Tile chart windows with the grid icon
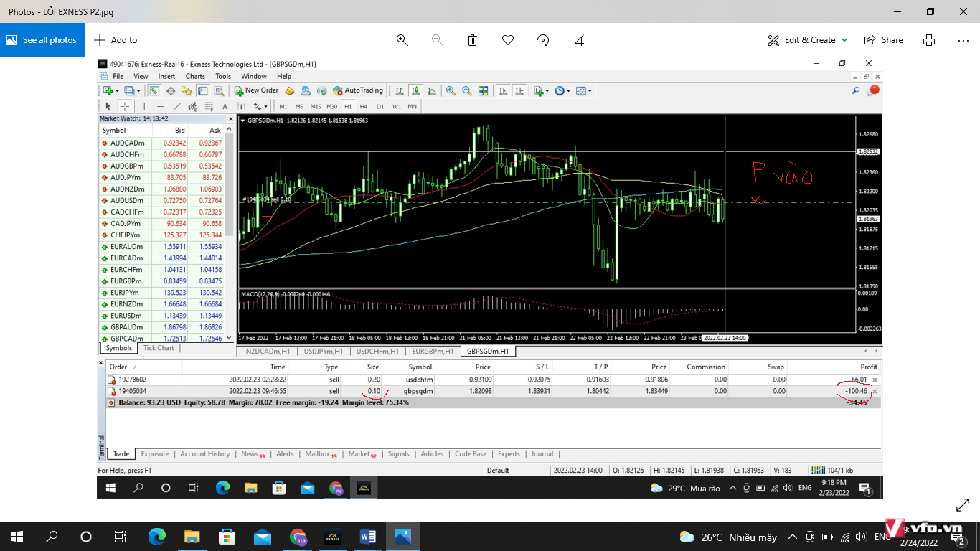This screenshot has width=980, height=551. (483, 91)
